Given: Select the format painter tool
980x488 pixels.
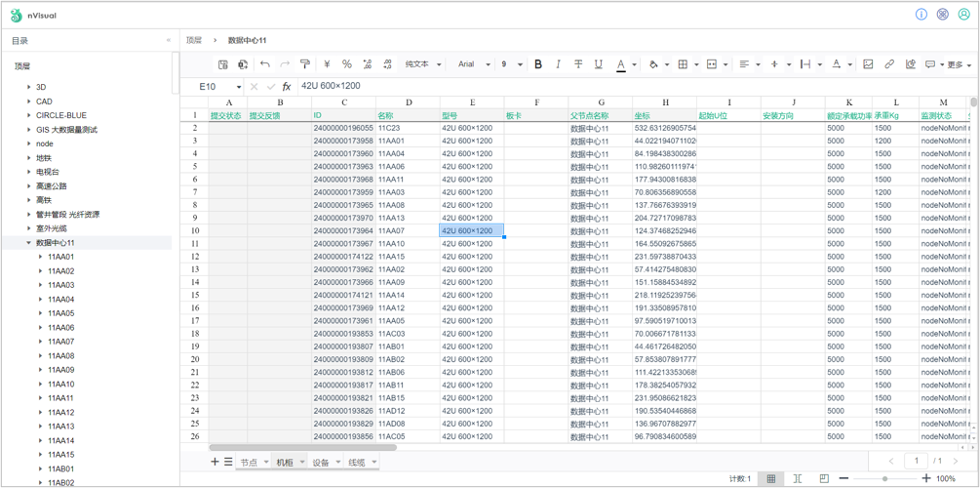Looking at the screenshot, I should [304, 63].
